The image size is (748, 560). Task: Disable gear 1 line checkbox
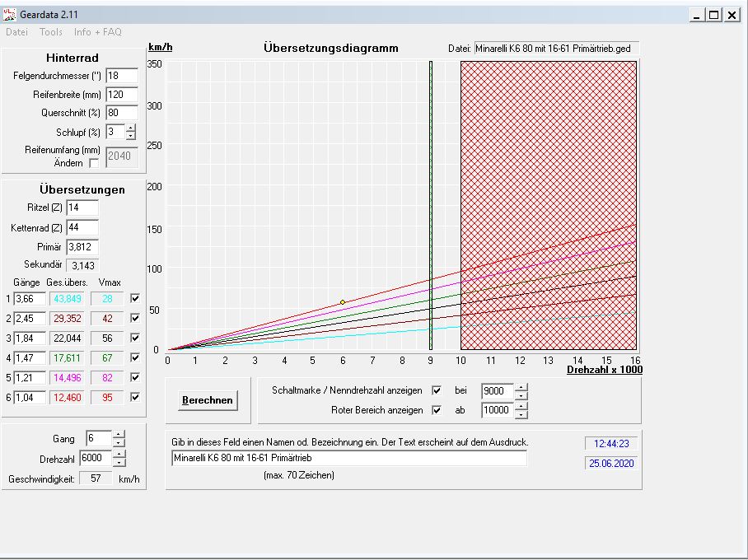(135, 298)
